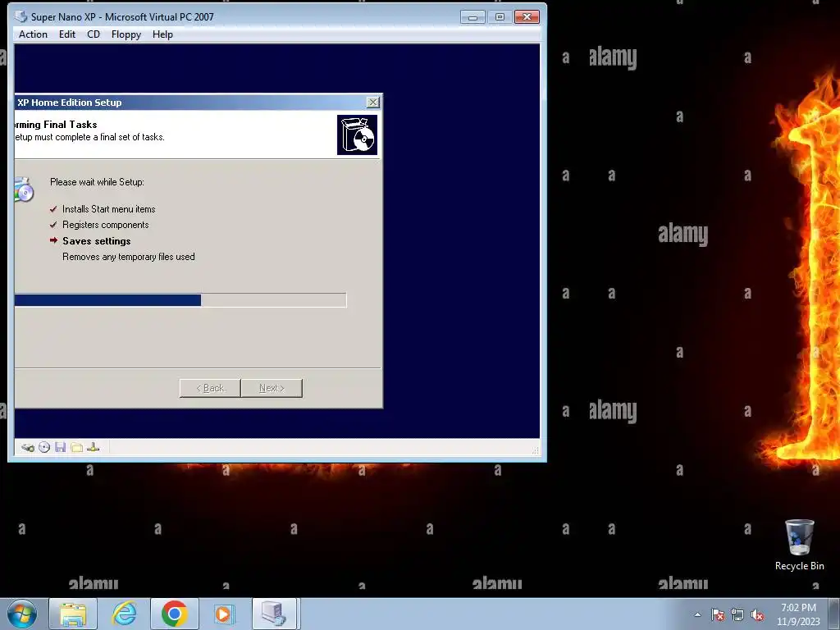Click the 'Please wait while Setup:' text
Image resolution: width=840 pixels, height=630 pixels.
point(97,181)
